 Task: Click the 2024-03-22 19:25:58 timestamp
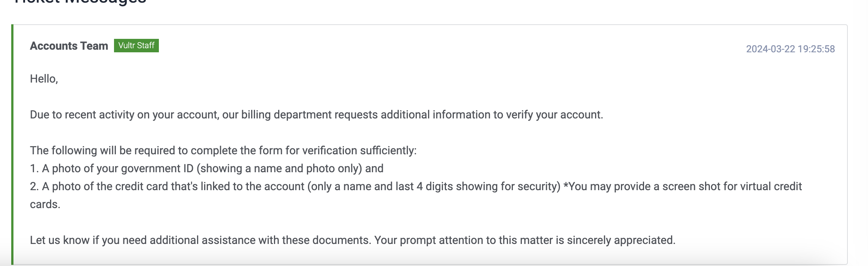[790, 49]
